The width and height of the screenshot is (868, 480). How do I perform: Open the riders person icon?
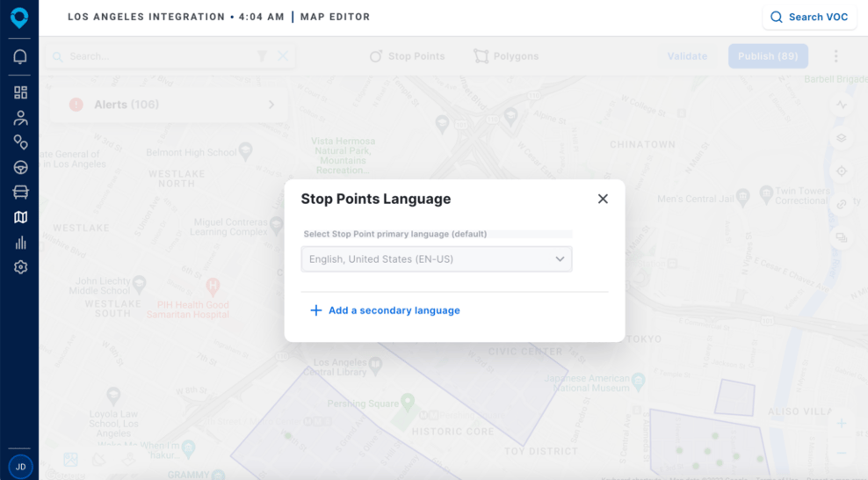point(20,118)
